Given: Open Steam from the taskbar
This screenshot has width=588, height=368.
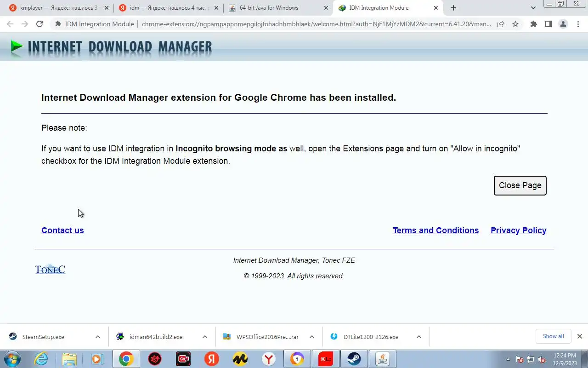Looking at the screenshot, I should pos(354,359).
